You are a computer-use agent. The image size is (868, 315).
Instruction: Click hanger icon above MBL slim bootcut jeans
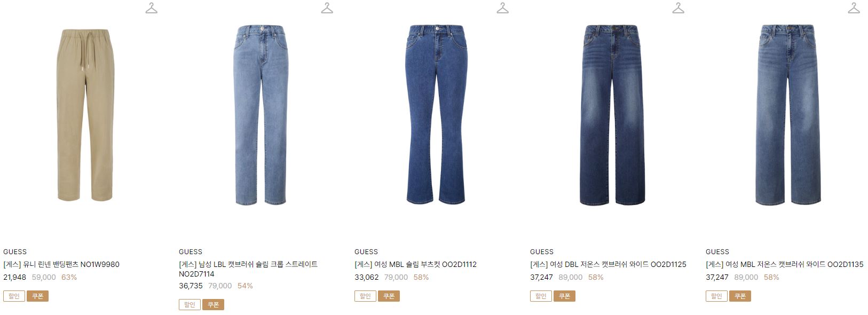503,8
